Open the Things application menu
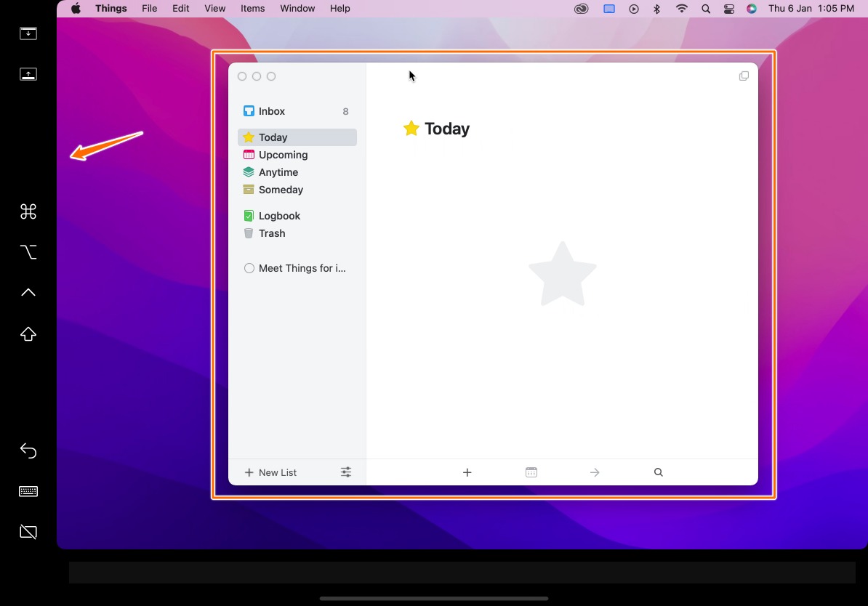 (x=110, y=8)
